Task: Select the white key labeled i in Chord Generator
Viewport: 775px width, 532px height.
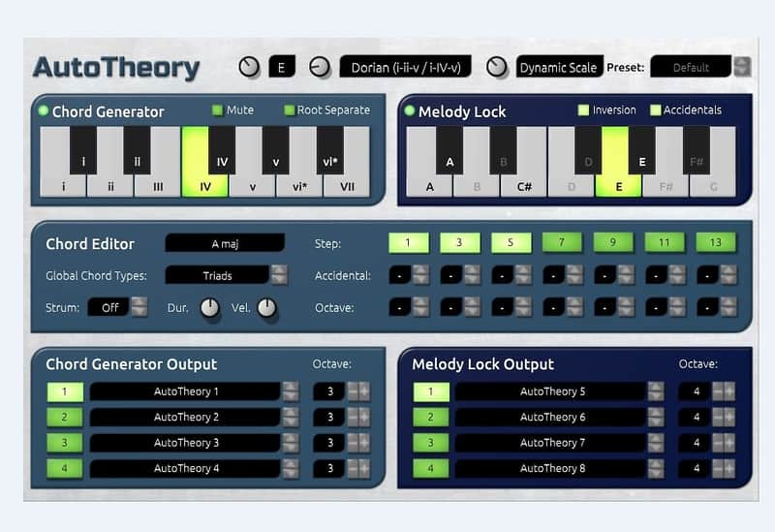Action: click(63, 186)
